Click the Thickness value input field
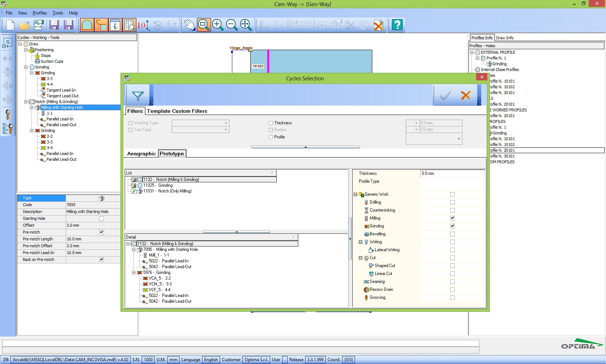The width and height of the screenshot is (606, 364). [452, 173]
